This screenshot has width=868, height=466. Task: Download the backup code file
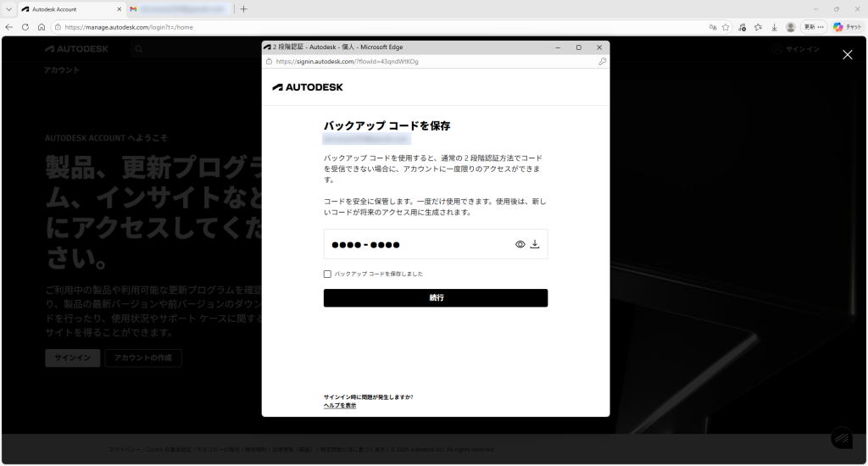pos(535,245)
